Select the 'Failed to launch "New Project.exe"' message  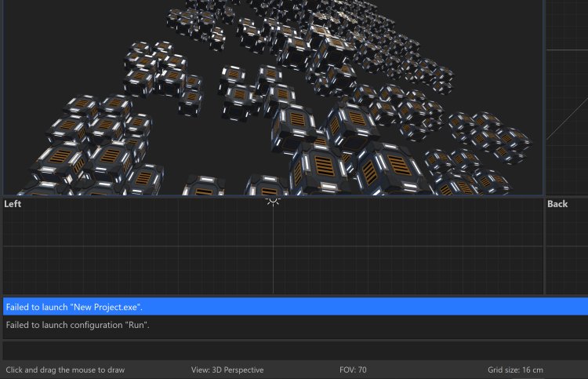[x=74, y=307]
